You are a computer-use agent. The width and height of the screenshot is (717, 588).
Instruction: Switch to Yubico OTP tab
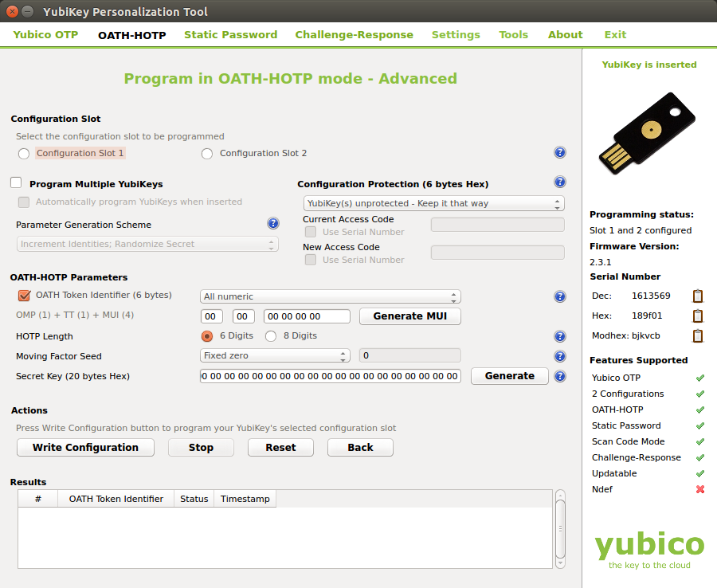coord(45,35)
